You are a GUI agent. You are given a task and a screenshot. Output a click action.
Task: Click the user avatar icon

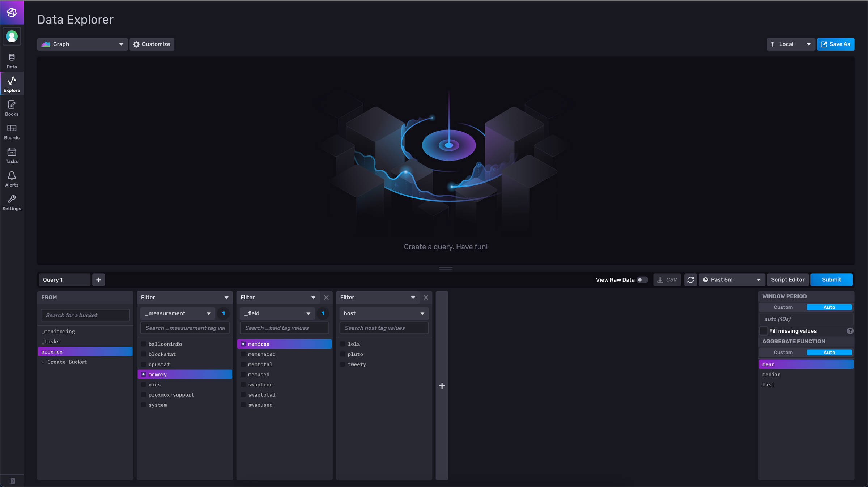12,37
